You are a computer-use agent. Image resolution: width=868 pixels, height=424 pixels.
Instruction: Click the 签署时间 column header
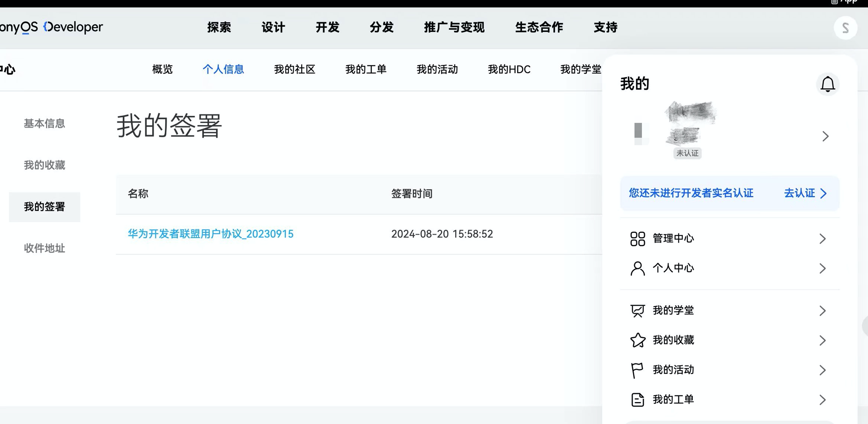pos(412,194)
